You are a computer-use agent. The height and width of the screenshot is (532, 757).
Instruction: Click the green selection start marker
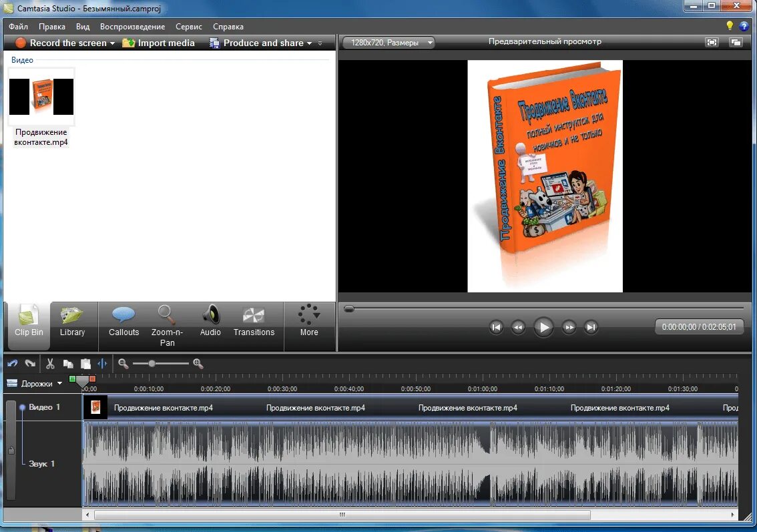tap(72, 379)
